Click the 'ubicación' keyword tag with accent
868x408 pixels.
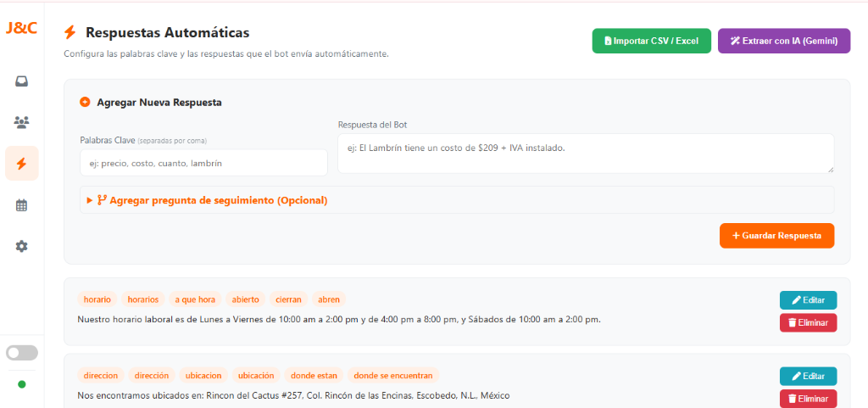tap(256, 375)
